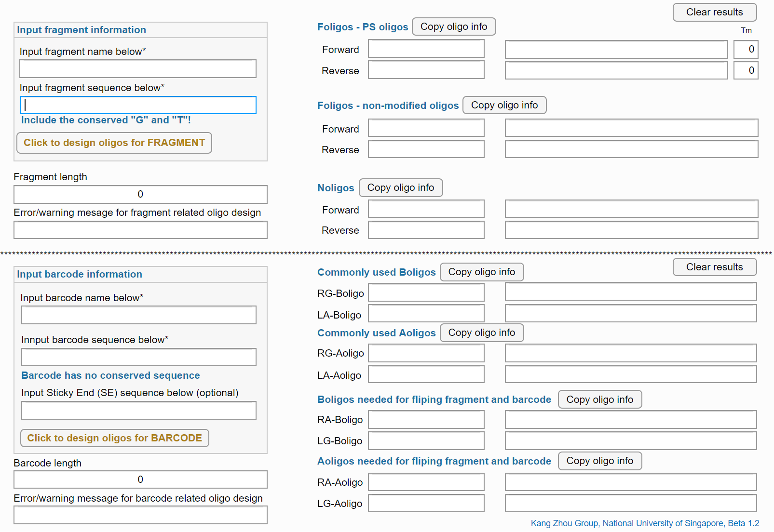
Task: Copy oligo info for Foligos PS oligos
Action: [454, 27]
